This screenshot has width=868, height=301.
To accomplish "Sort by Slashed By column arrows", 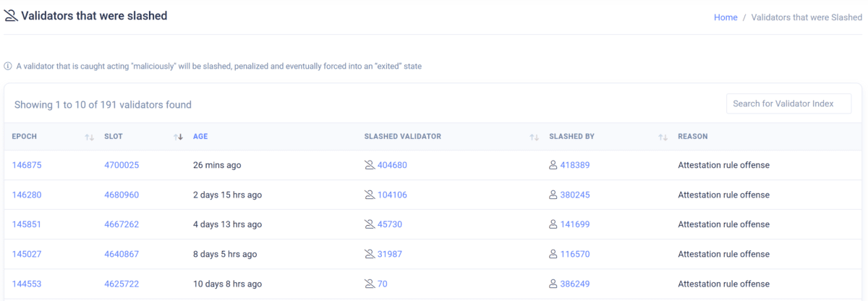I will click(x=663, y=137).
